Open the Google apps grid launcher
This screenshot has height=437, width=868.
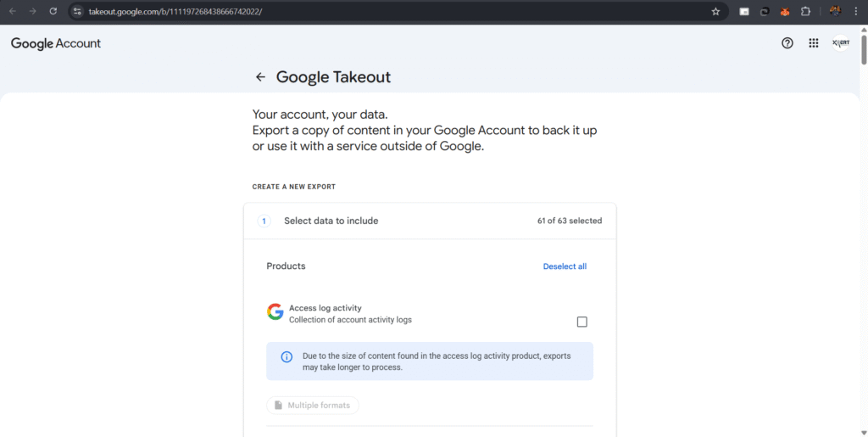tap(814, 43)
